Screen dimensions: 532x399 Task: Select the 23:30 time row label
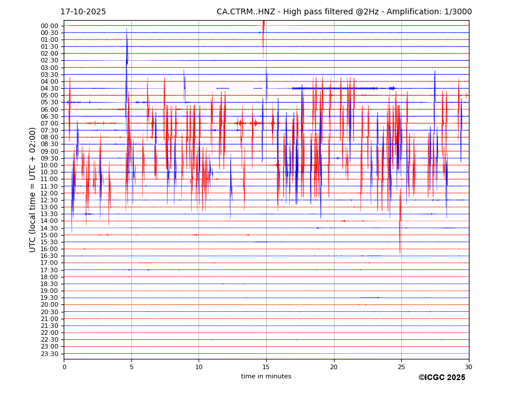49,354
